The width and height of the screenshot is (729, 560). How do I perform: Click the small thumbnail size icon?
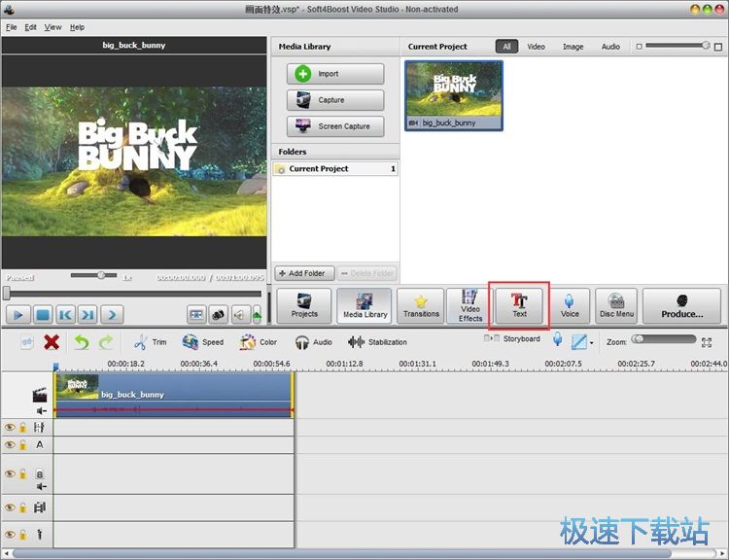(639, 47)
